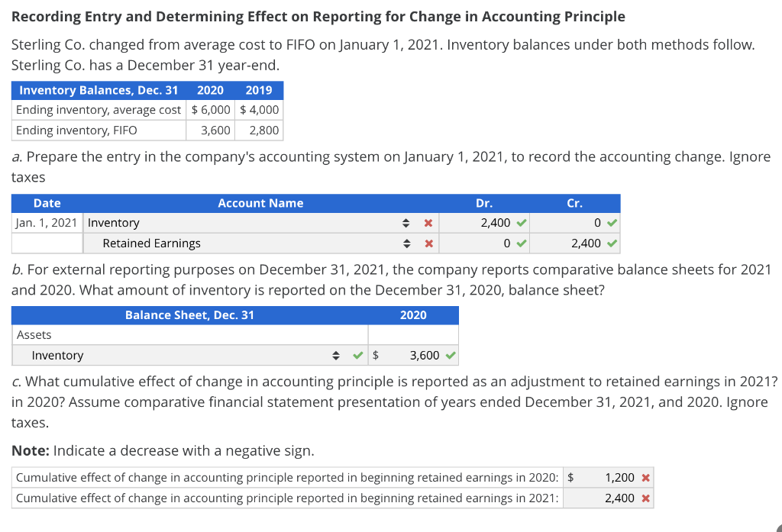Click the 1,200 cumulative effect input
The height and width of the screenshot is (532, 782).
pos(619,477)
